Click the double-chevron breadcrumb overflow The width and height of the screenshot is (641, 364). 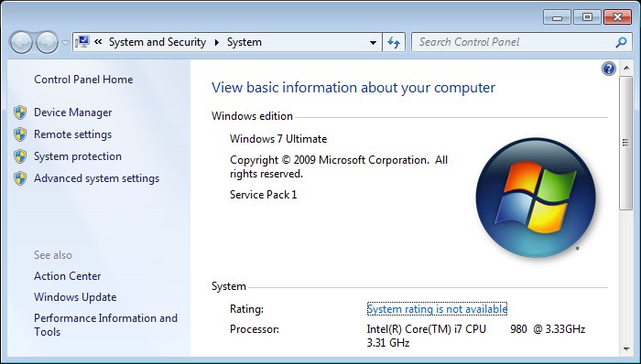coord(98,42)
